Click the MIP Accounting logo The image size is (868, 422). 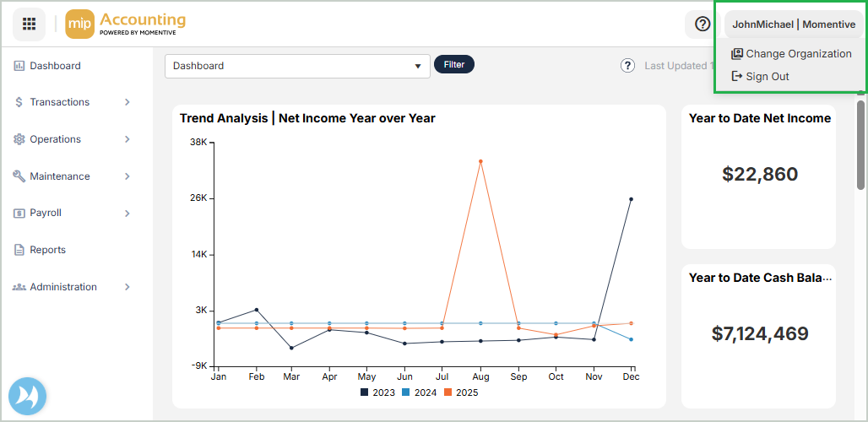125,24
